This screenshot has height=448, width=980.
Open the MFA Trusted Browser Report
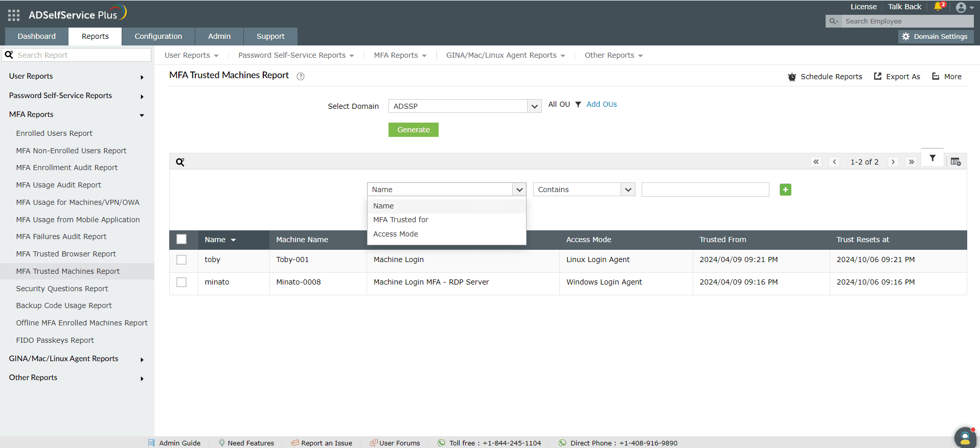point(66,254)
